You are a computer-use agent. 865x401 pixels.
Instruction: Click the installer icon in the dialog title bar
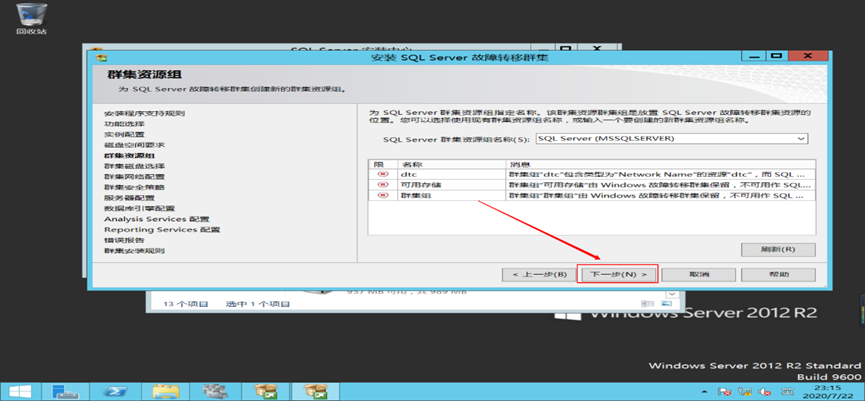coord(102,57)
